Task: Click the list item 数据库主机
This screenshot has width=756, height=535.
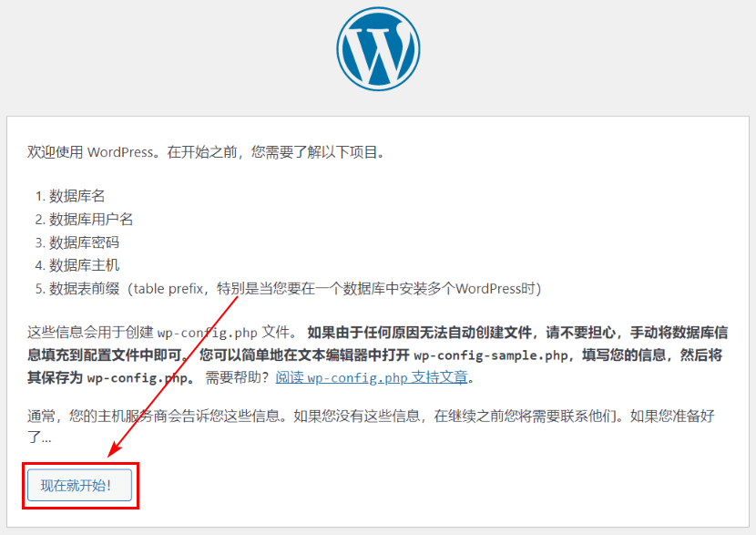Action: (84, 265)
